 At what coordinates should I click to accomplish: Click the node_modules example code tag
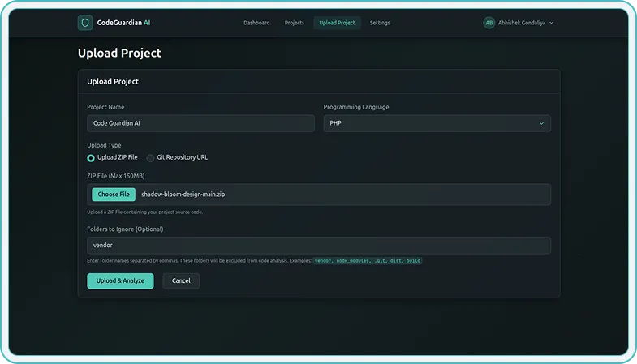(353, 261)
